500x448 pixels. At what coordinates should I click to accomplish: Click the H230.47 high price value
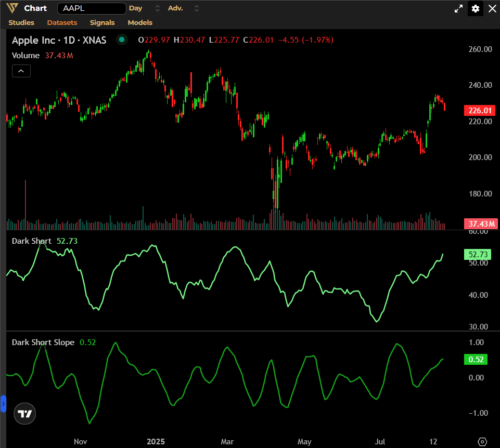tap(189, 40)
